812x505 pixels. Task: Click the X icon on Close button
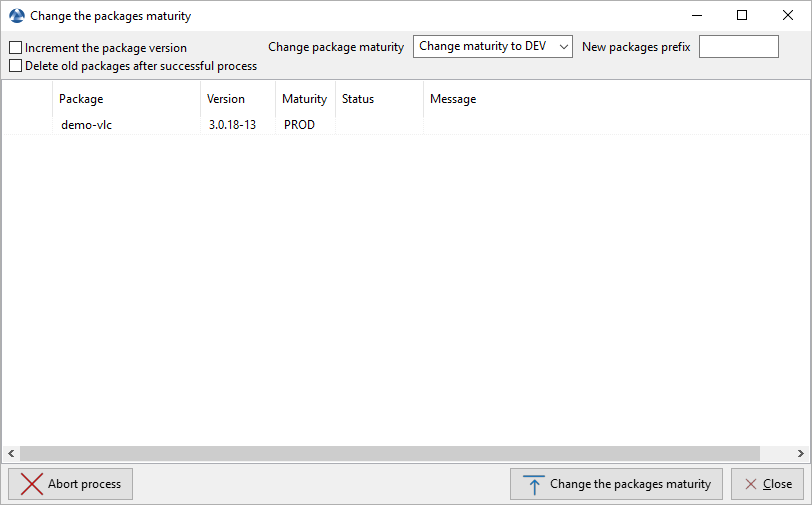(750, 484)
